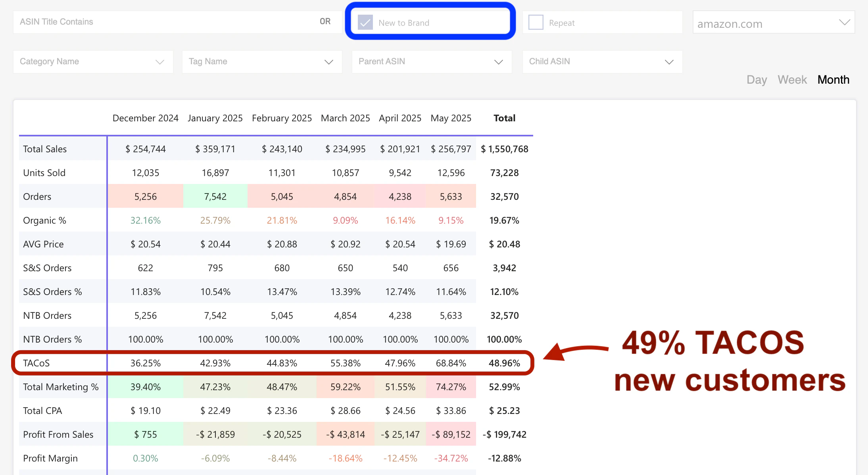Click the January 2025 column header

pos(215,118)
